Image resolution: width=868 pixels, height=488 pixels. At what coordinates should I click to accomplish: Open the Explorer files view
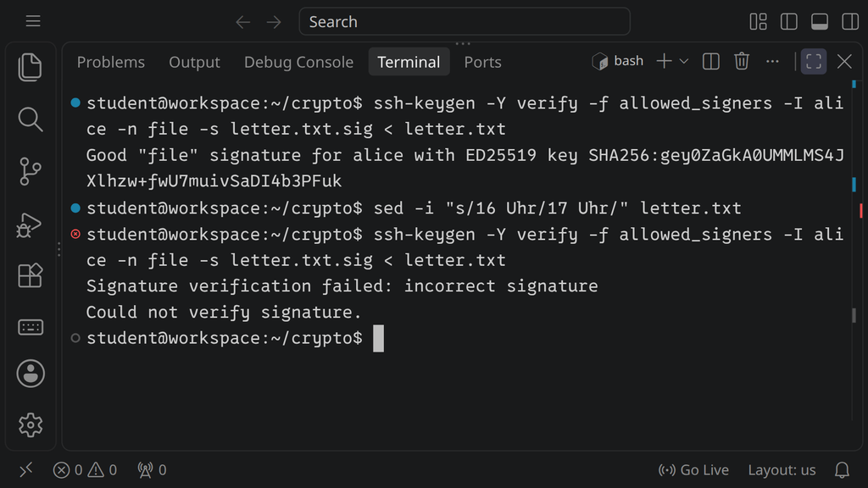[x=31, y=68]
